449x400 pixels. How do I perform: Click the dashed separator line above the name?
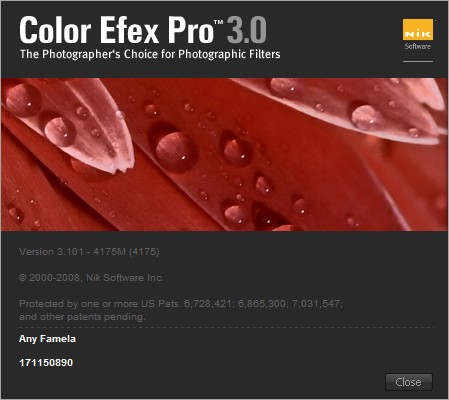tap(227, 327)
